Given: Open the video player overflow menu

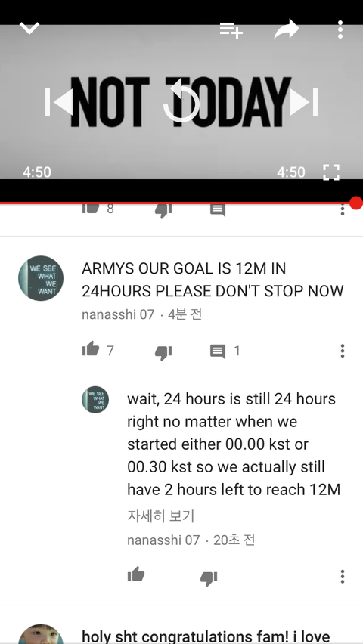Looking at the screenshot, I should [x=340, y=29].
